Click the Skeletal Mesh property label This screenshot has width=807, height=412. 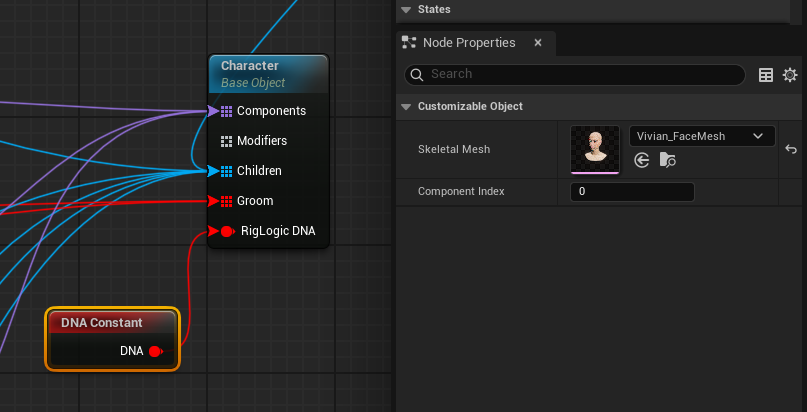click(453, 149)
